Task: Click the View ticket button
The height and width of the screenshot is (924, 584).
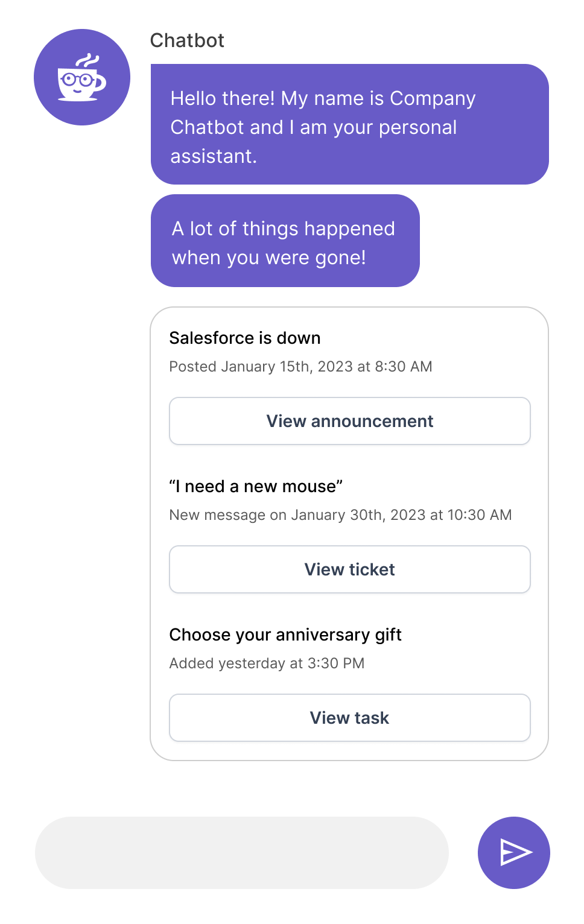Action: point(350,569)
